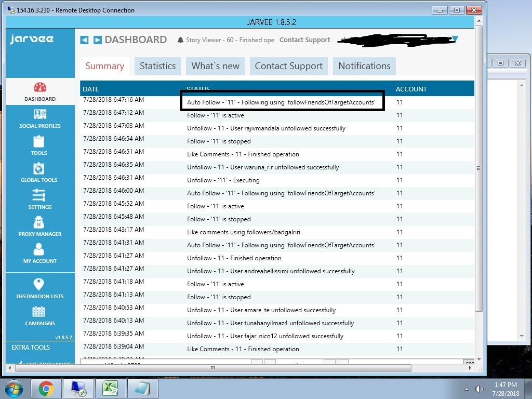Click the system tray volume icon
The height and width of the screenshot is (399, 532).
pyautogui.click(x=479, y=389)
